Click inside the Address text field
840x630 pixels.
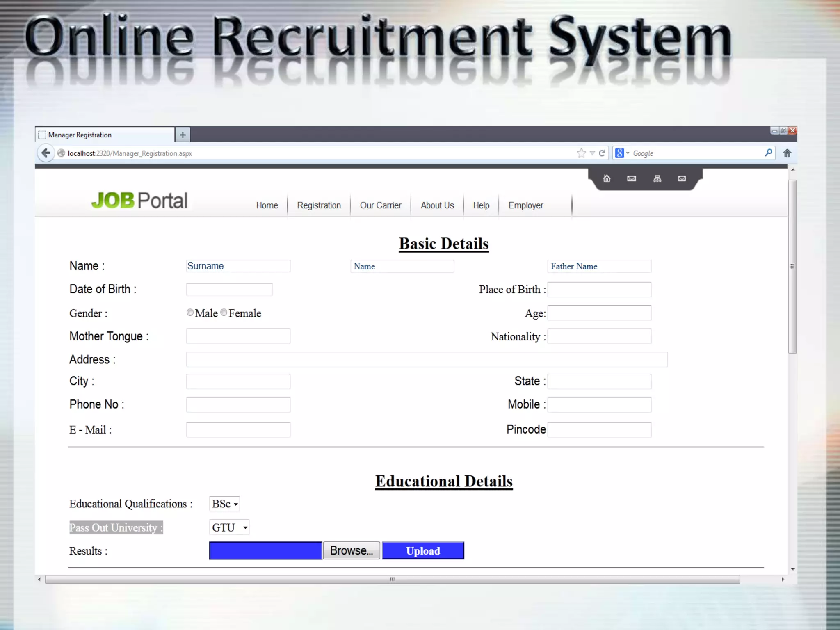tap(427, 359)
